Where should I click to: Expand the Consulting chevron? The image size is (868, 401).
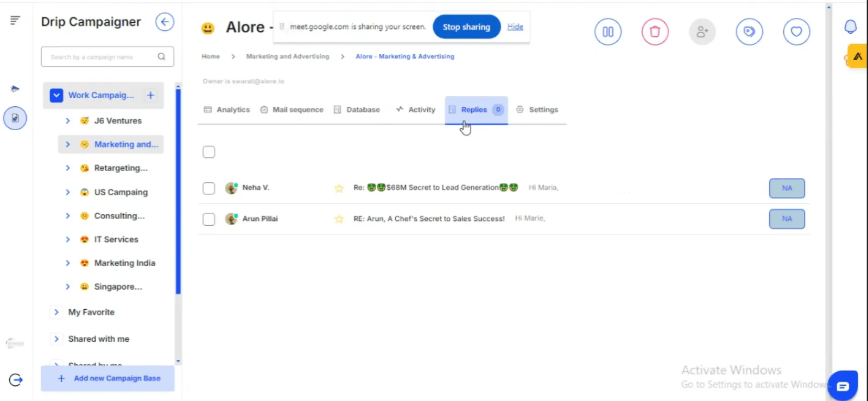click(x=68, y=216)
